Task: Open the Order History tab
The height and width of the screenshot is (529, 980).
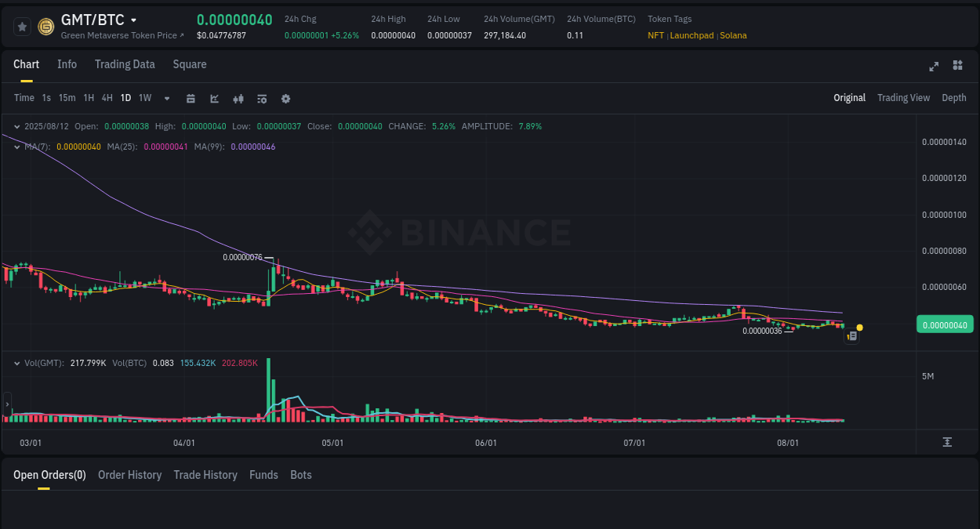Action: point(129,475)
